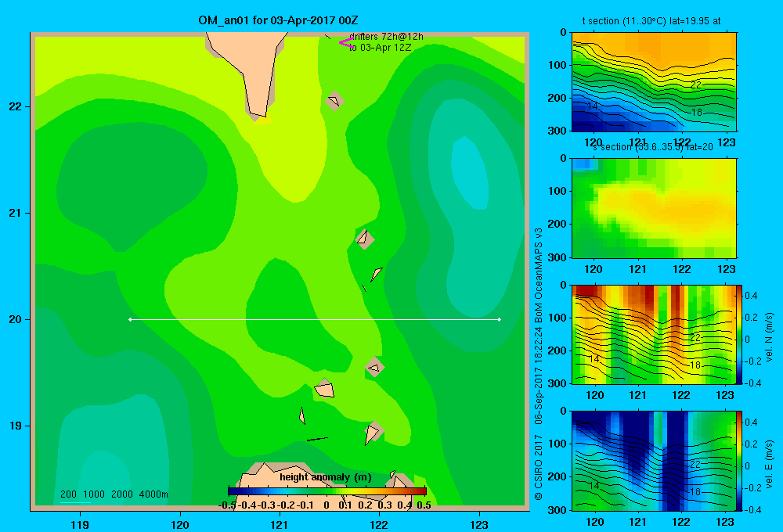Screen dimensions: 783x532
Task: Click the 'height anomaly (m)' legend label
Action: tap(326, 477)
